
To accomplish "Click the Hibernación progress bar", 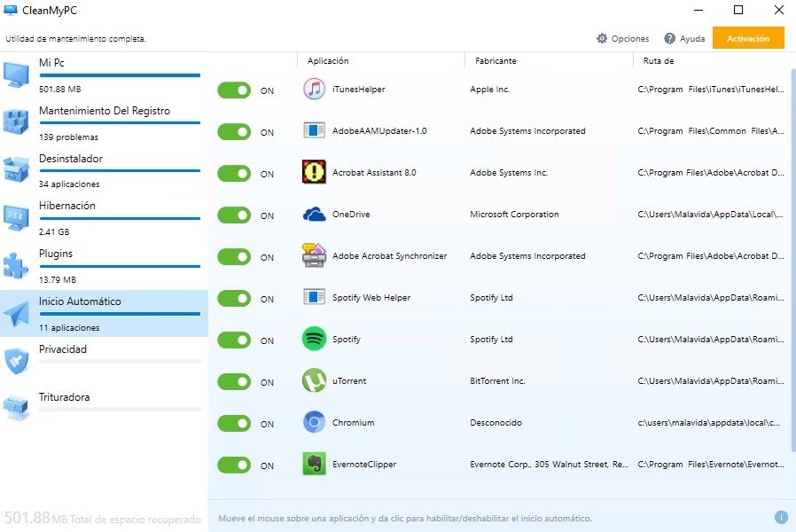I will click(120, 218).
